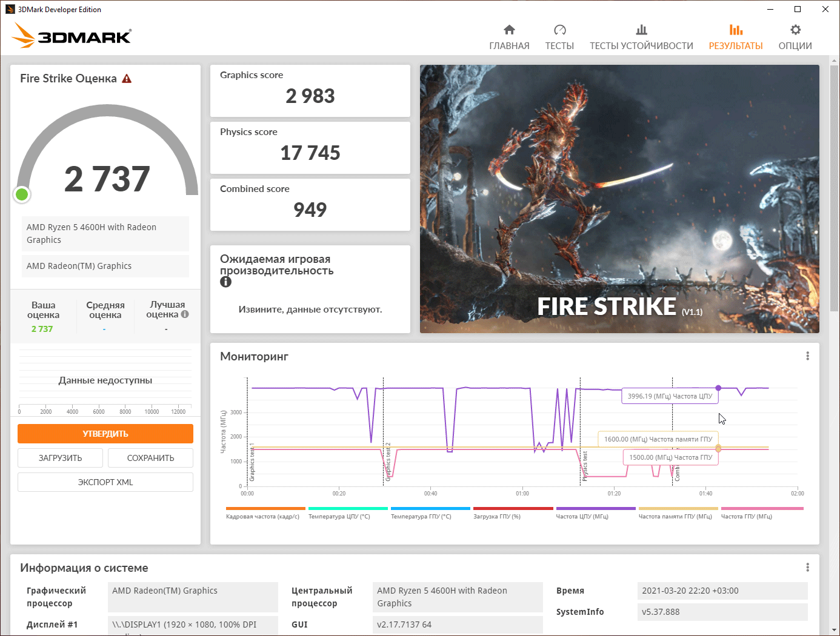Click the time value 2021-03-20 22:20
This screenshot has width=840, height=636.
(722, 591)
